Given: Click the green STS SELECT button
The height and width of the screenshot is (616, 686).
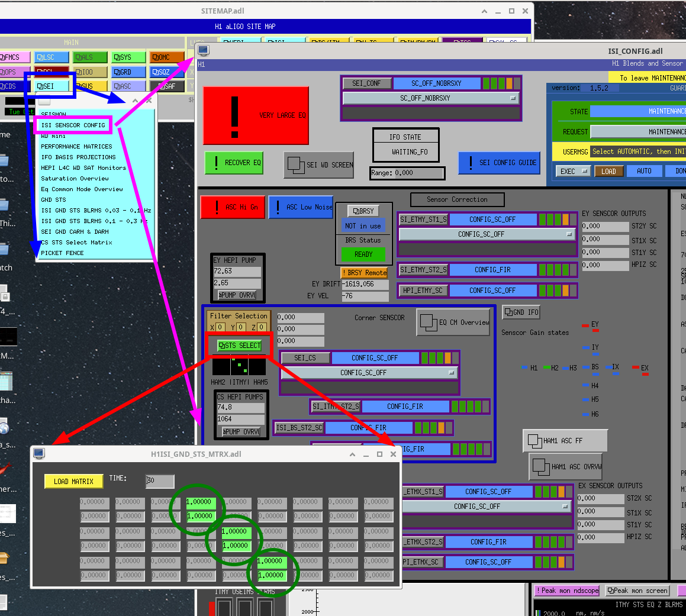Looking at the screenshot, I should pyautogui.click(x=239, y=345).
